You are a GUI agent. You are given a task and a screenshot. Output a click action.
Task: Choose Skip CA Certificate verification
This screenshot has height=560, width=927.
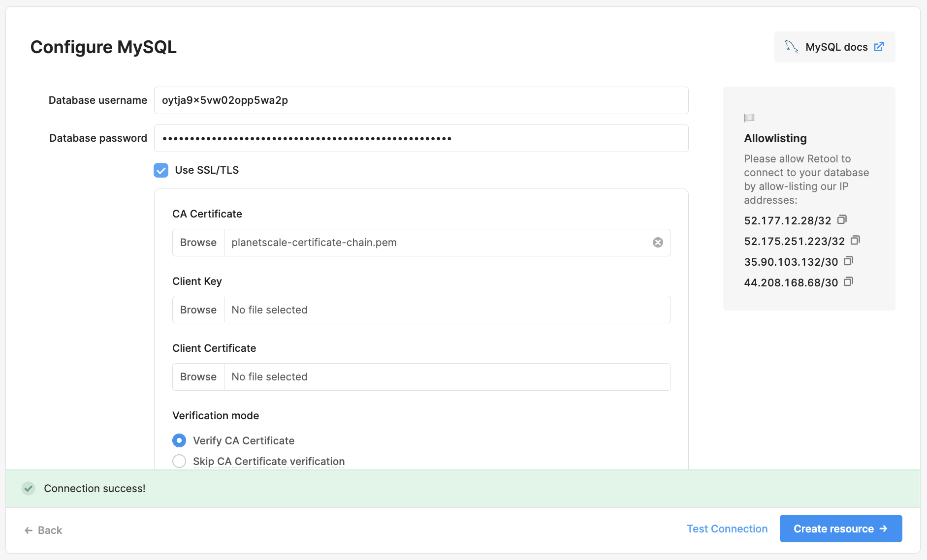pos(179,461)
